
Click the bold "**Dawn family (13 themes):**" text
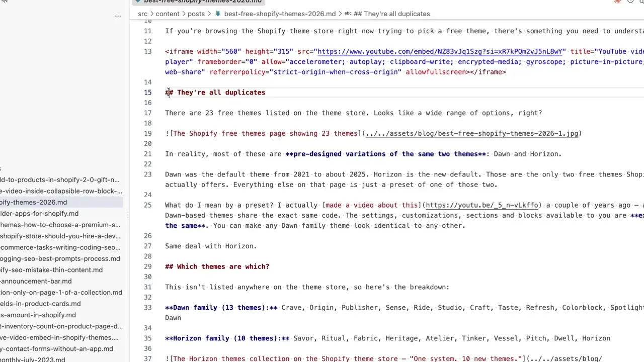221,308
